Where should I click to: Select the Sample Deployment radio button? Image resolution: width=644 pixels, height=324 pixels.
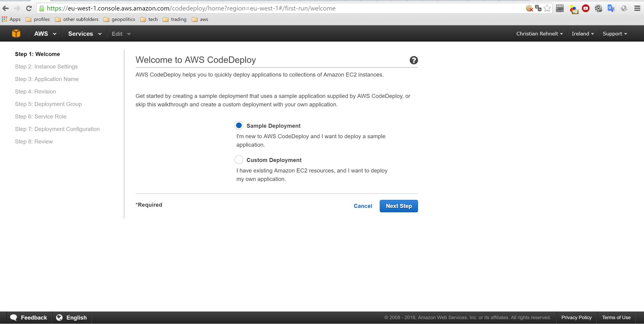click(239, 125)
